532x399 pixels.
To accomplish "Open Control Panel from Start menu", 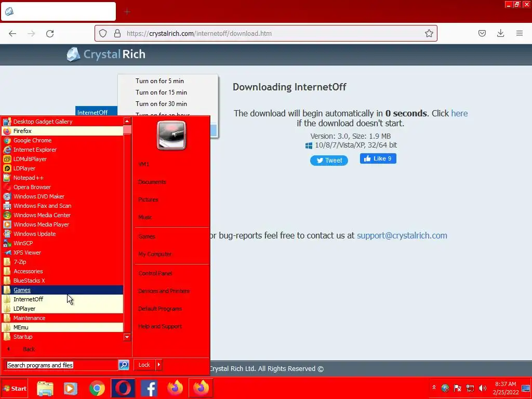I will click(155, 273).
